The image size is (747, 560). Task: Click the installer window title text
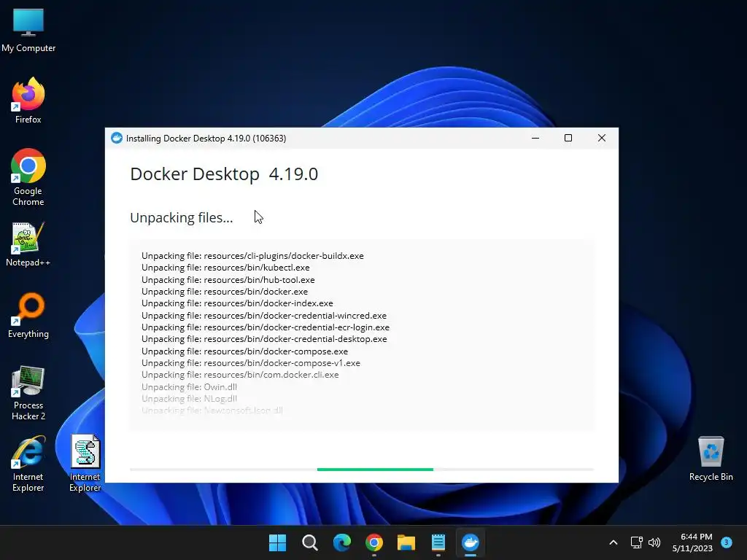click(x=206, y=138)
